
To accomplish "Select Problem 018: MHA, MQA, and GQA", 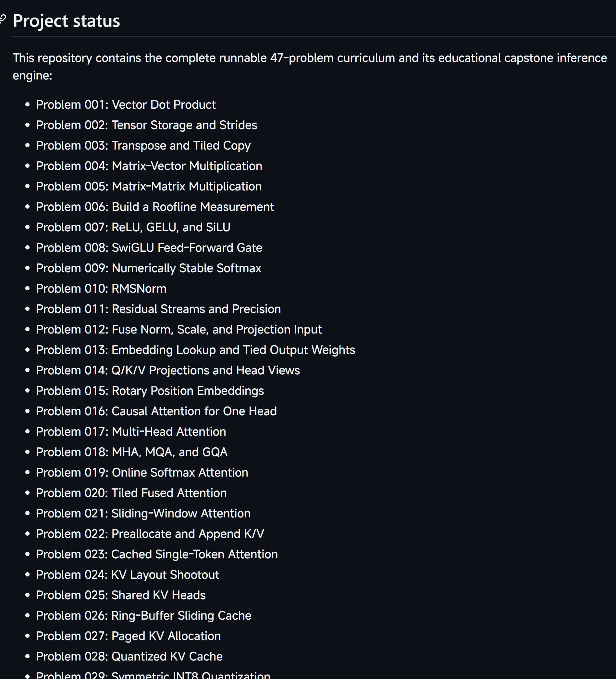I will coord(132,452).
